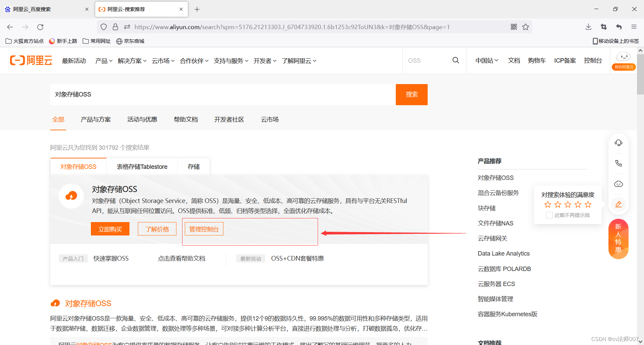Select the 全部 results tab
The width and height of the screenshot is (644, 345).
[58, 120]
